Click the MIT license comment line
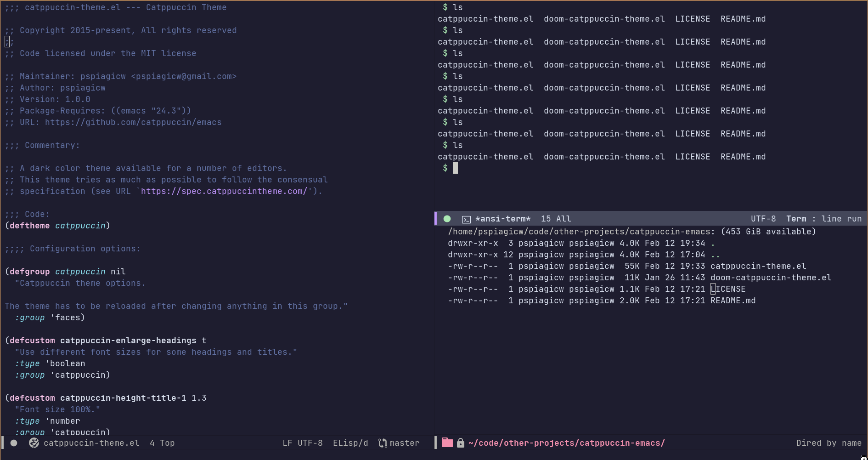 click(x=101, y=53)
